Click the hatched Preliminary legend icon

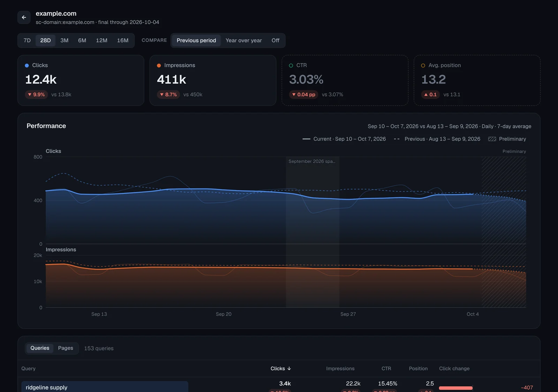492,139
